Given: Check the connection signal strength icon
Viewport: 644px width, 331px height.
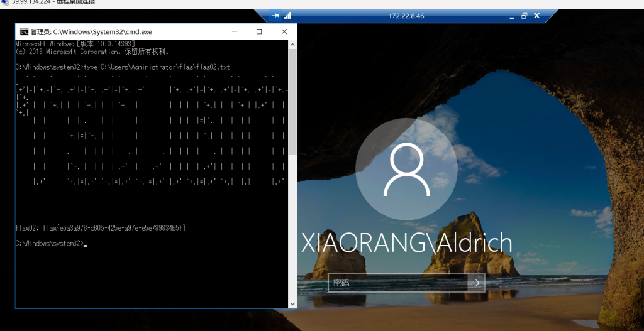Looking at the screenshot, I should coord(287,15).
